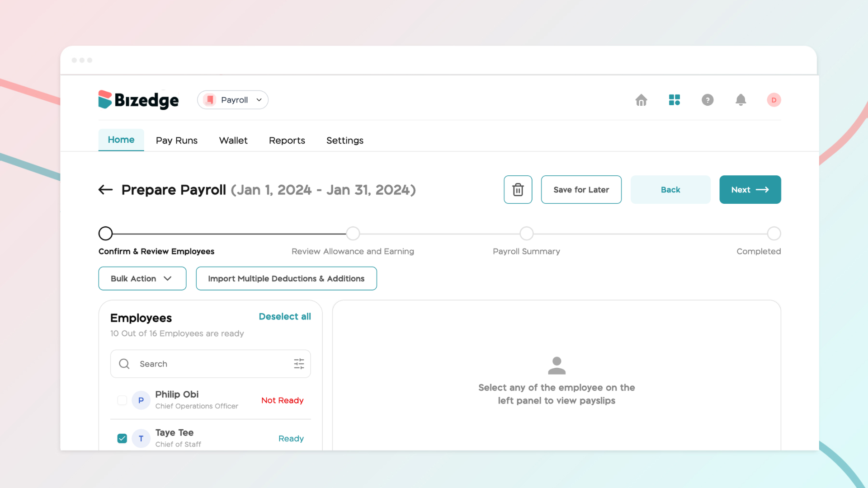Click the trash delete payroll icon

click(x=518, y=190)
